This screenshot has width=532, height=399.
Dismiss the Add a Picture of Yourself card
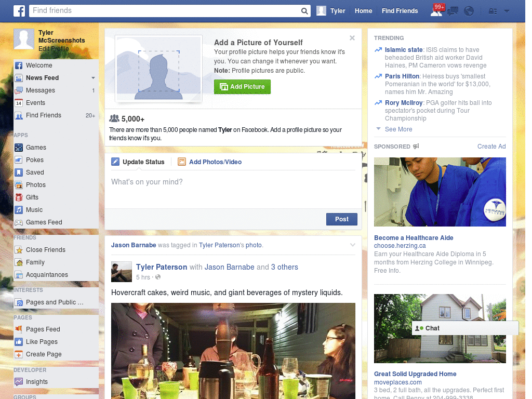coord(352,38)
